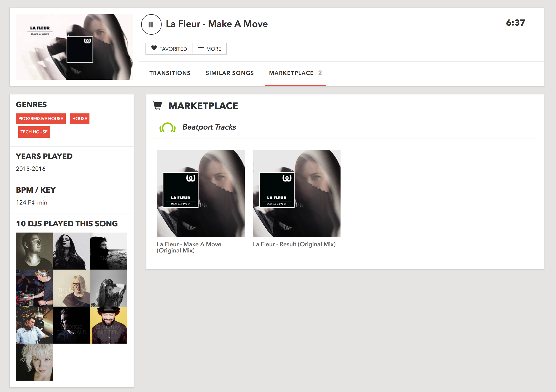Viewport: 556px width, 392px height.
Task: Click the House genre tag
Action: tap(79, 119)
